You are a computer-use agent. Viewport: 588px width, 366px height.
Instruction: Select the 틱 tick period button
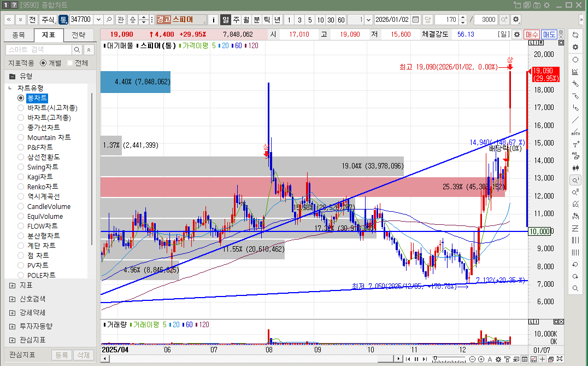(267, 20)
